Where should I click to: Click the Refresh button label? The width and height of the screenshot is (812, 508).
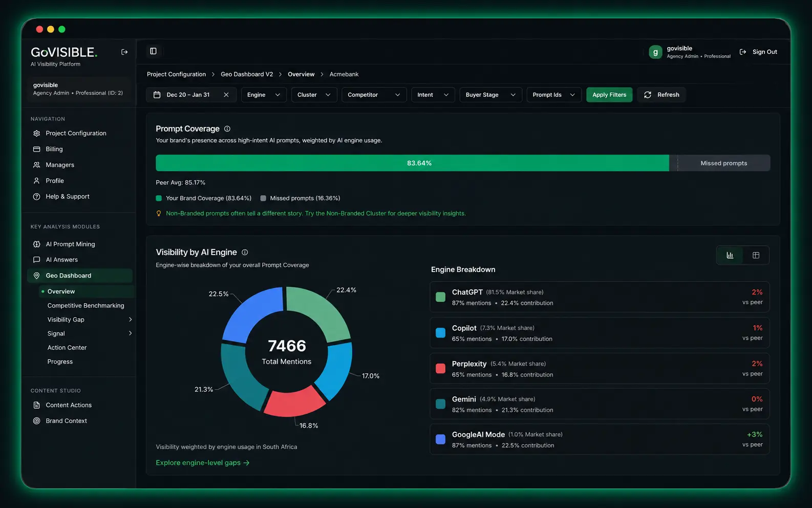[668, 95]
